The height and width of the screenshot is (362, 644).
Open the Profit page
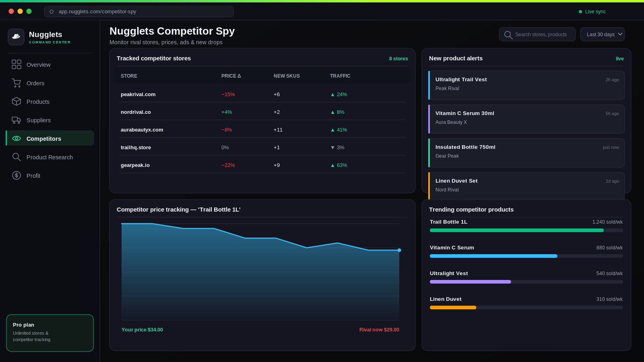point(50,175)
